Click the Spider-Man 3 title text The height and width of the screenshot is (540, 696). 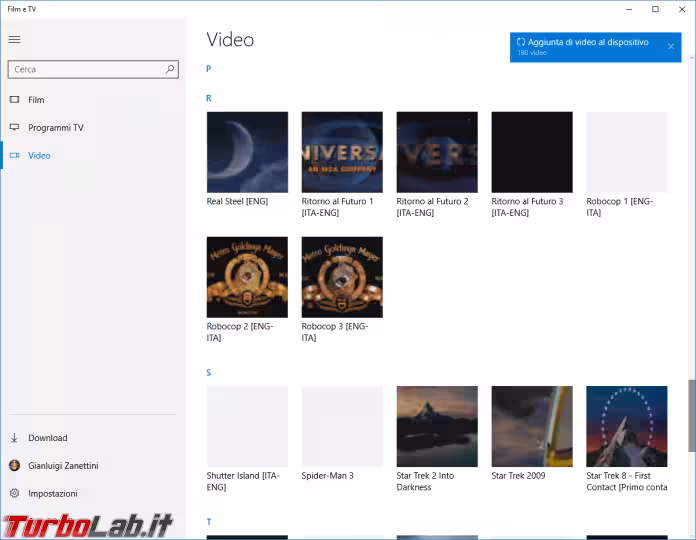click(328, 476)
